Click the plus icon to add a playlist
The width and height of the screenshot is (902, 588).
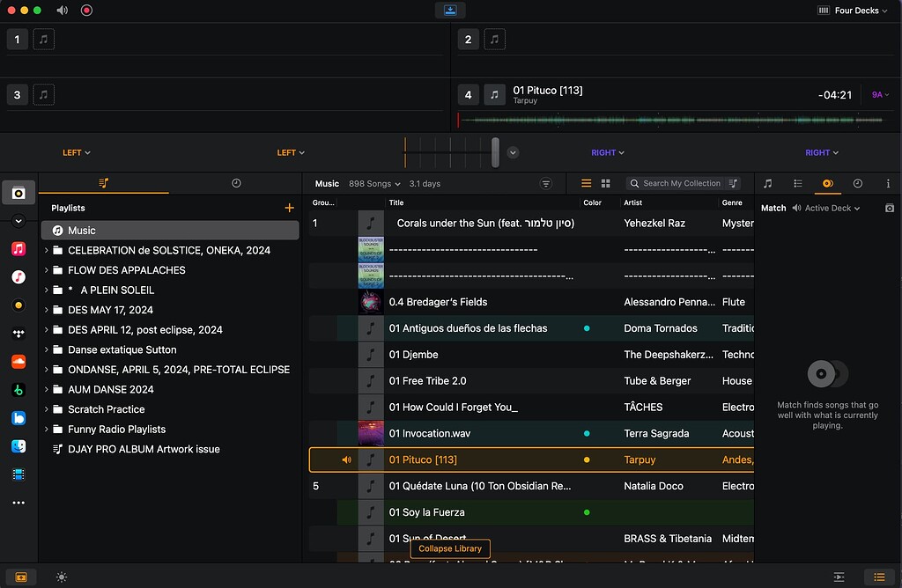289,208
